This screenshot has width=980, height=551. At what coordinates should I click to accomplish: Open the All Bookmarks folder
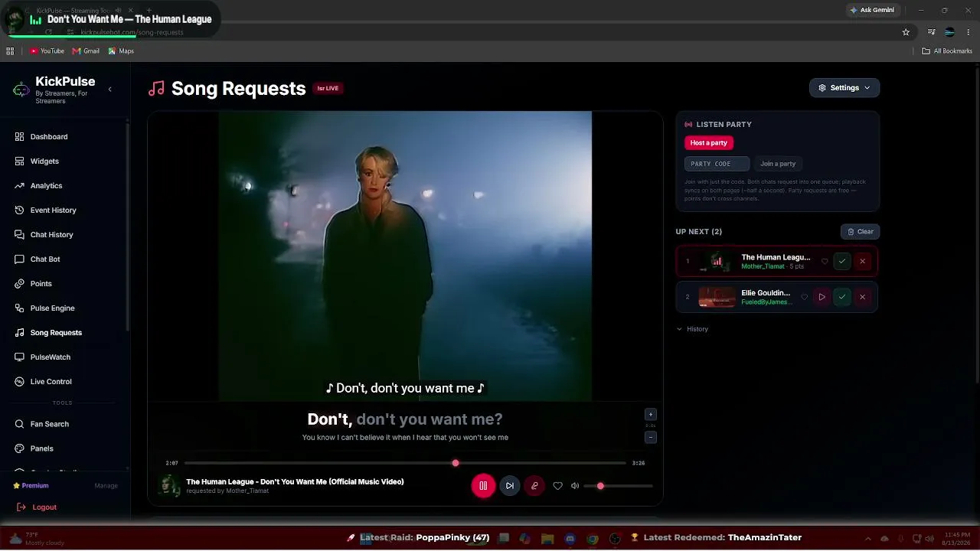point(947,51)
